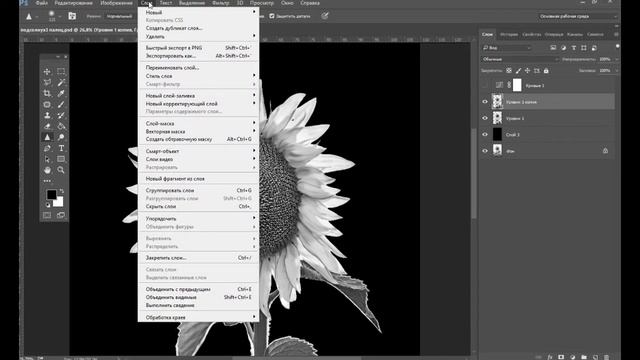Switch to the Каналы tab
The width and height of the screenshot is (640, 360).
coord(575,34)
